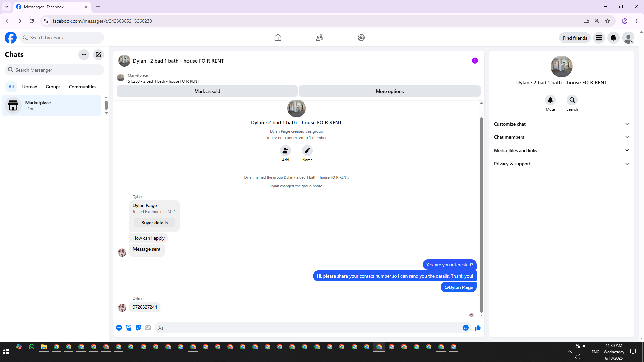This screenshot has width=644, height=362.
Task: Click the conversation scrollbar
Action: point(481,215)
